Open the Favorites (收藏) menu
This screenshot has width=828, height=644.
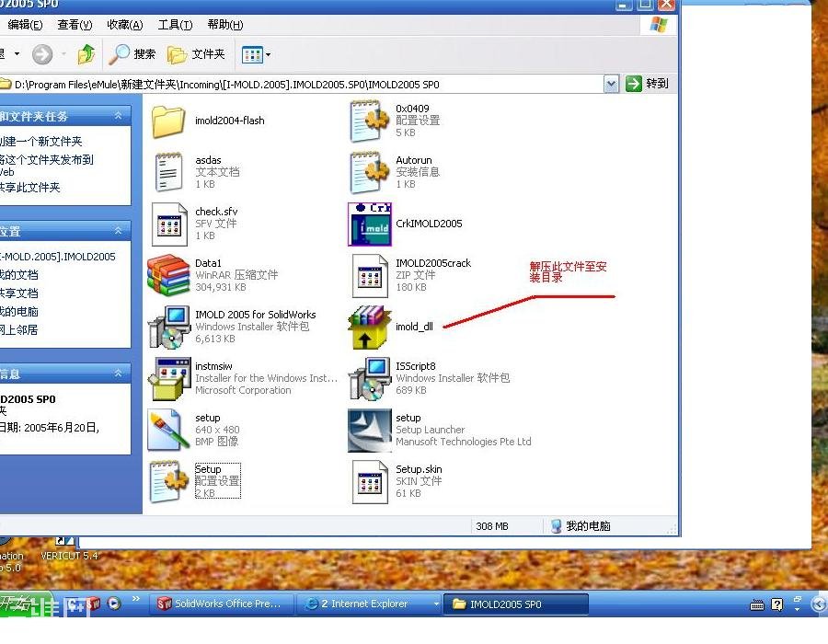click(x=124, y=25)
